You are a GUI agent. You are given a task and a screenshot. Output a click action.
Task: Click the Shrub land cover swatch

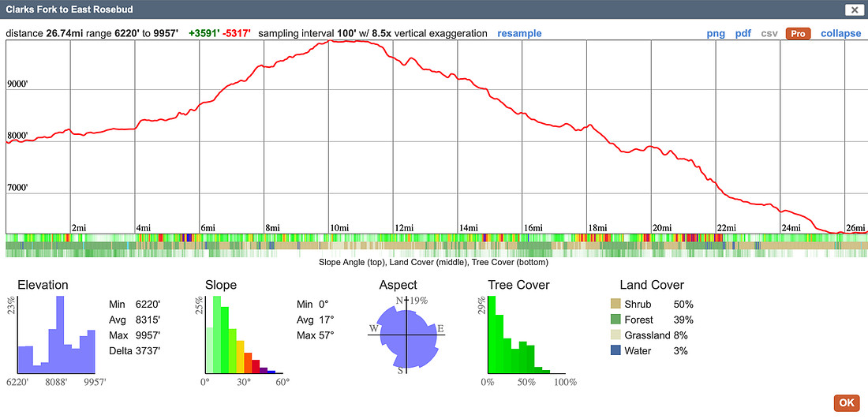pyautogui.click(x=615, y=305)
